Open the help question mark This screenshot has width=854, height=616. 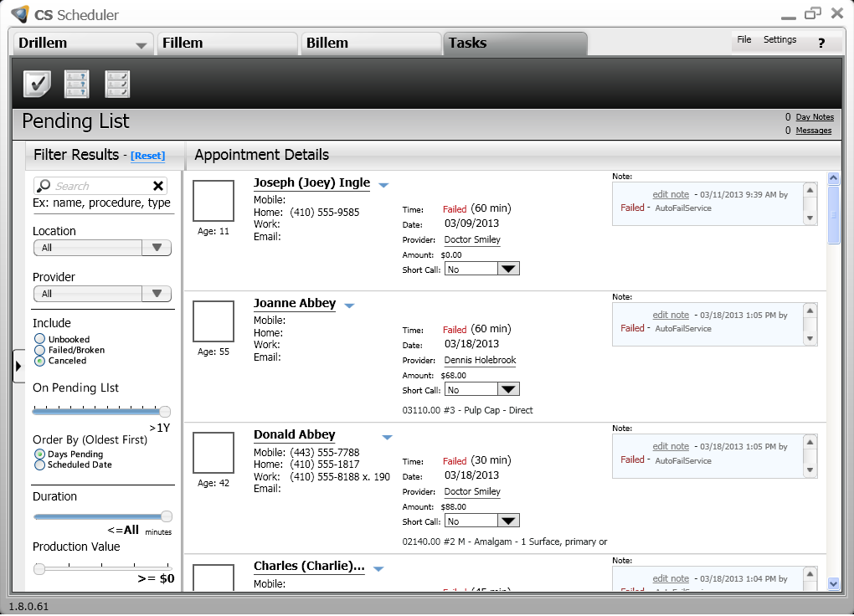821,43
